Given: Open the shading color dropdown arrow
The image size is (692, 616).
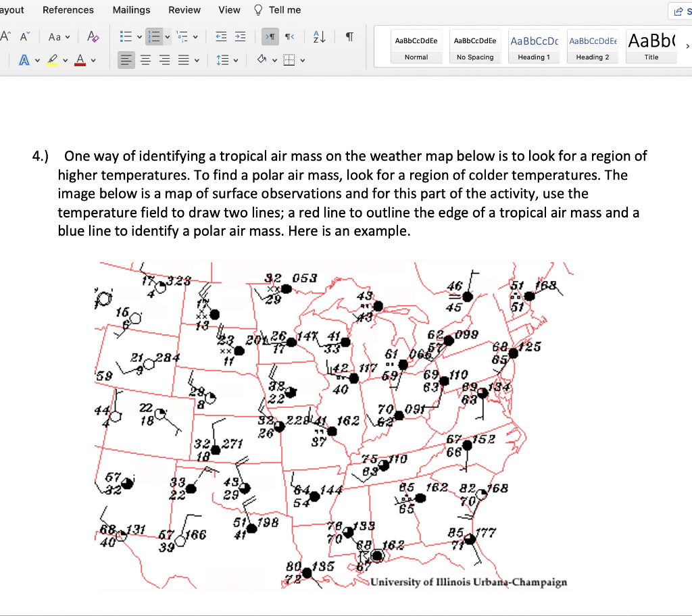Looking at the screenshot, I should pyautogui.click(x=274, y=61).
